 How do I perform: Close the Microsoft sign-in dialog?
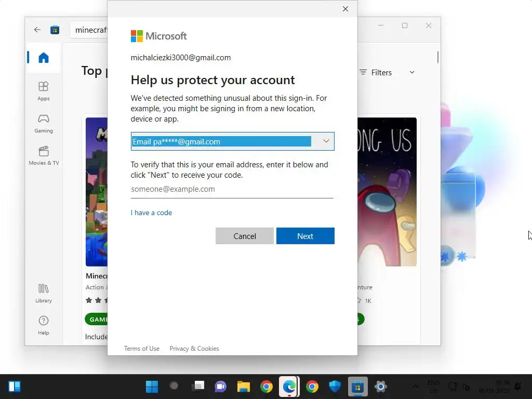[345, 9]
